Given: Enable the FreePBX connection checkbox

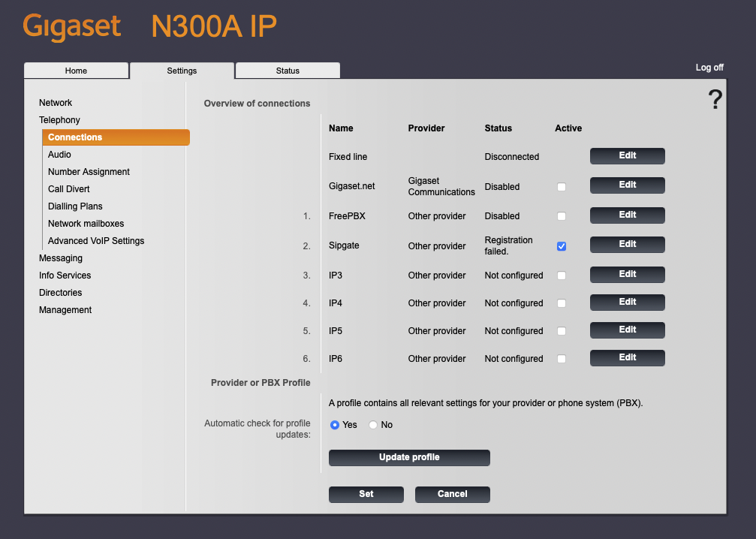Looking at the screenshot, I should (x=562, y=216).
